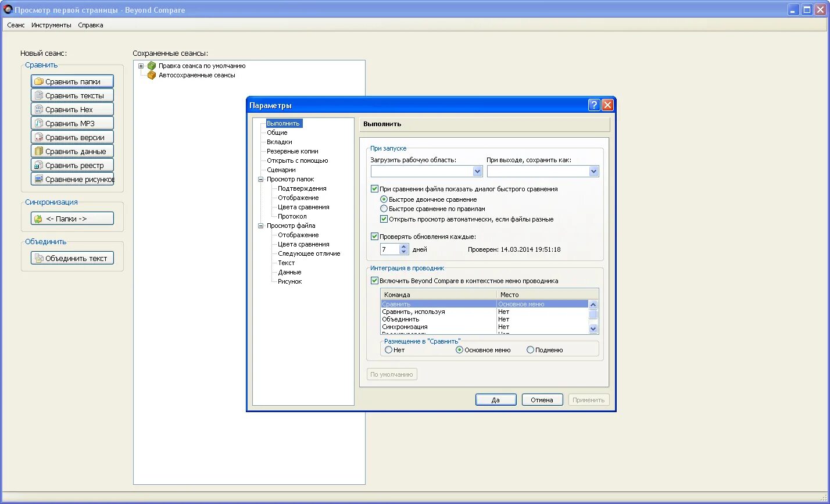Open При выходе, сохранить как dropdown
830x504 pixels.
(593, 171)
